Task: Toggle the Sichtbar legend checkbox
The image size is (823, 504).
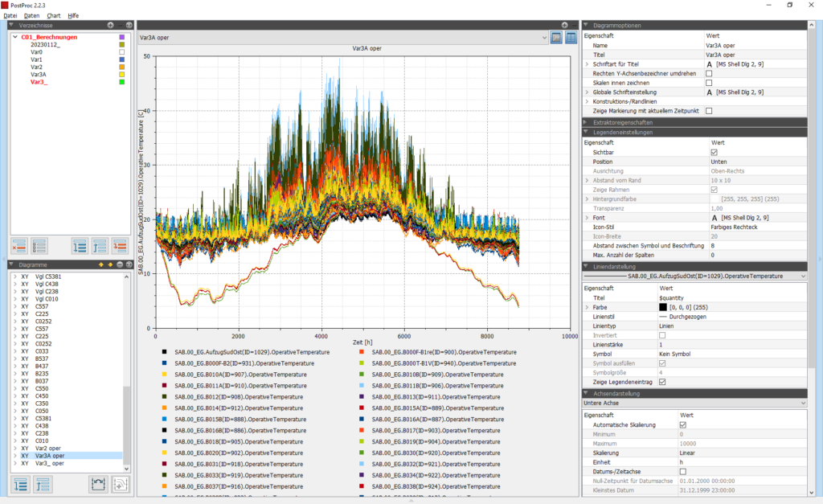Action: point(714,152)
